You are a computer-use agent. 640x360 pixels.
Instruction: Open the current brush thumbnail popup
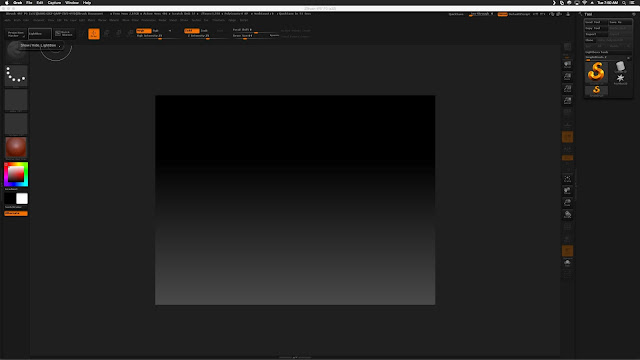(x=16, y=52)
